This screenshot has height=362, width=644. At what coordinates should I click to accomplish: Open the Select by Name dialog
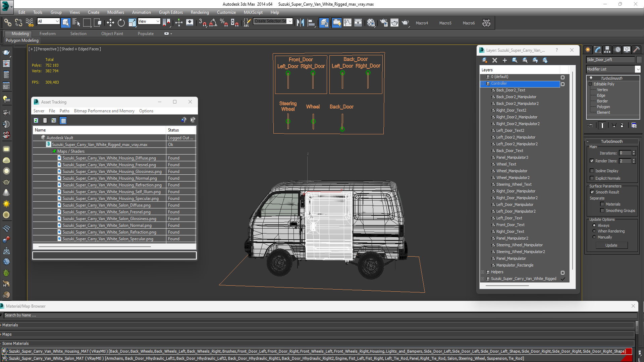[x=76, y=23]
